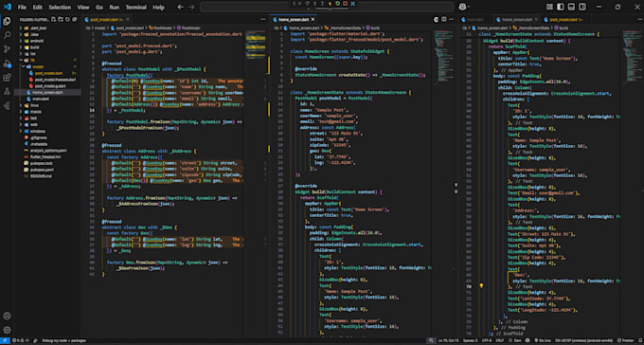The height and width of the screenshot is (345, 644).
Task: Click the debug toolbar Hot Reload icon
Action: click(330, 4)
